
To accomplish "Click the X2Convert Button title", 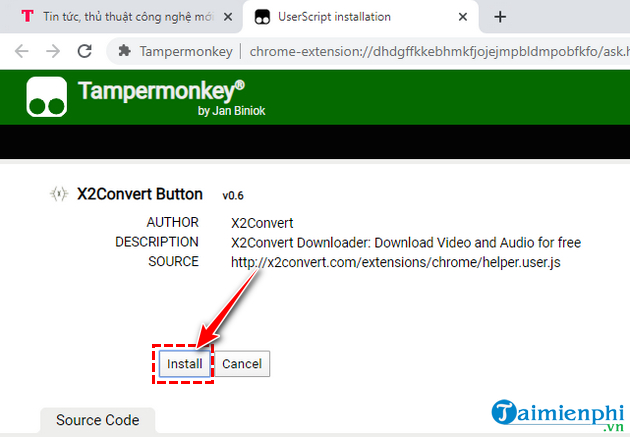I will click(140, 194).
